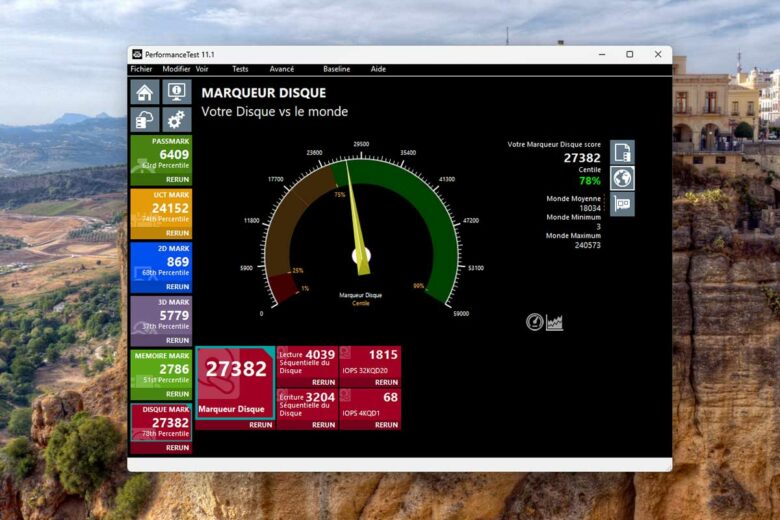This screenshot has width=780, height=520.
Task: Open the Tests menu
Action: 240,69
